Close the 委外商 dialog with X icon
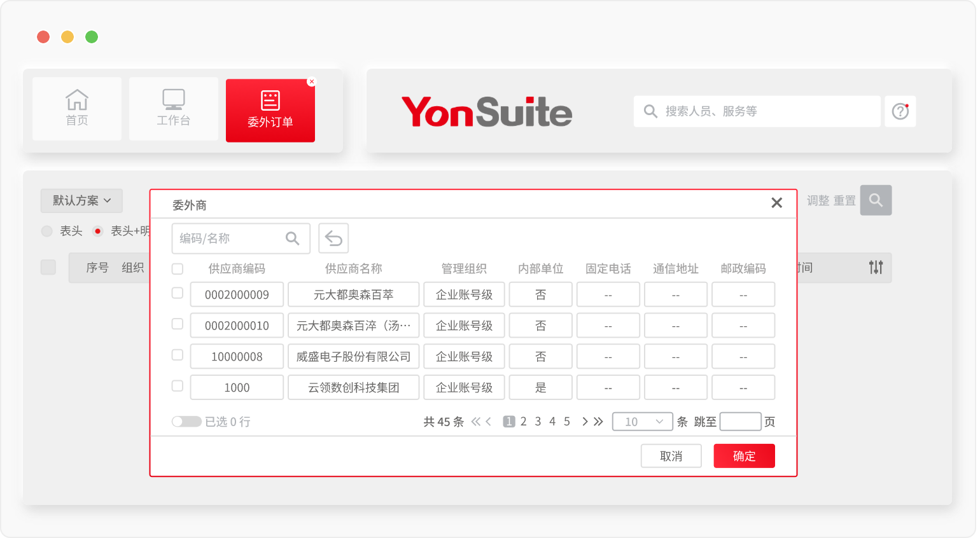Screen dimensions: 980x538 tap(776, 203)
